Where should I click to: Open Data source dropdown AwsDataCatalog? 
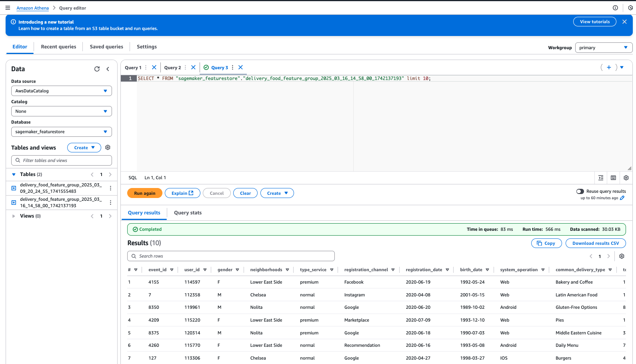(x=62, y=91)
